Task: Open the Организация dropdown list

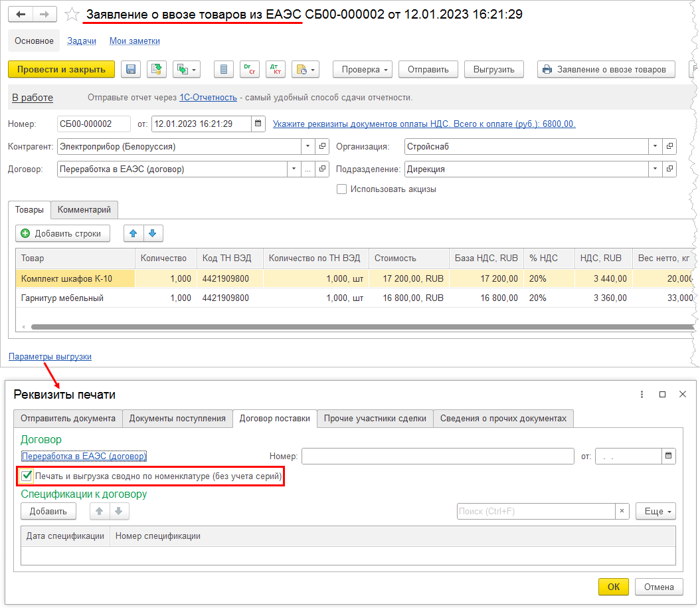Action: tap(655, 146)
